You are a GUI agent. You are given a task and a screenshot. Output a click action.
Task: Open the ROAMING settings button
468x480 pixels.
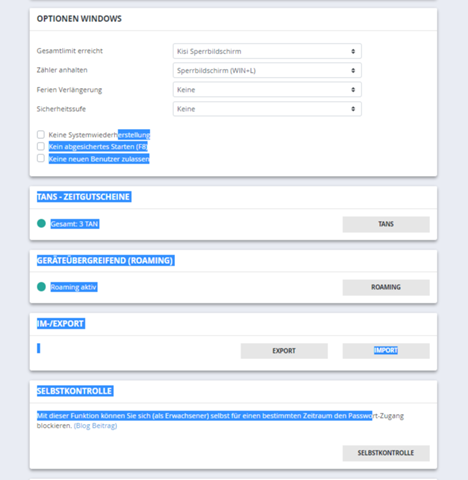pos(386,287)
